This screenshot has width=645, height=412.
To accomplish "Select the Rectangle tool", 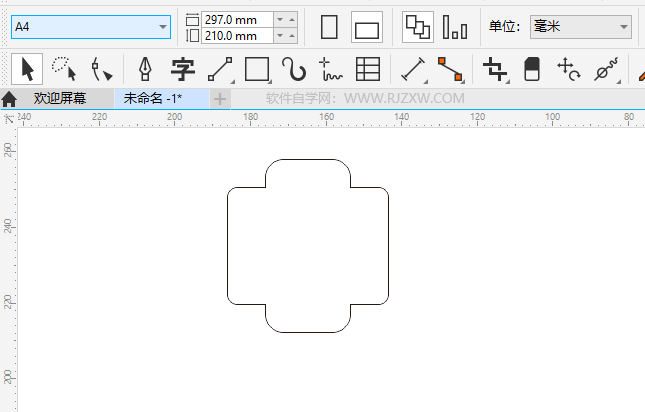I will [x=257, y=69].
